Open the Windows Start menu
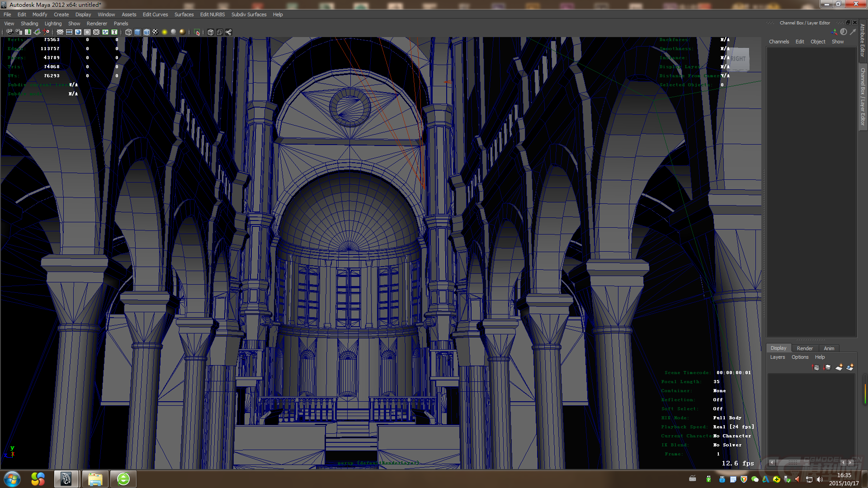This screenshot has height=488, width=868. click(x=12, y=479)
